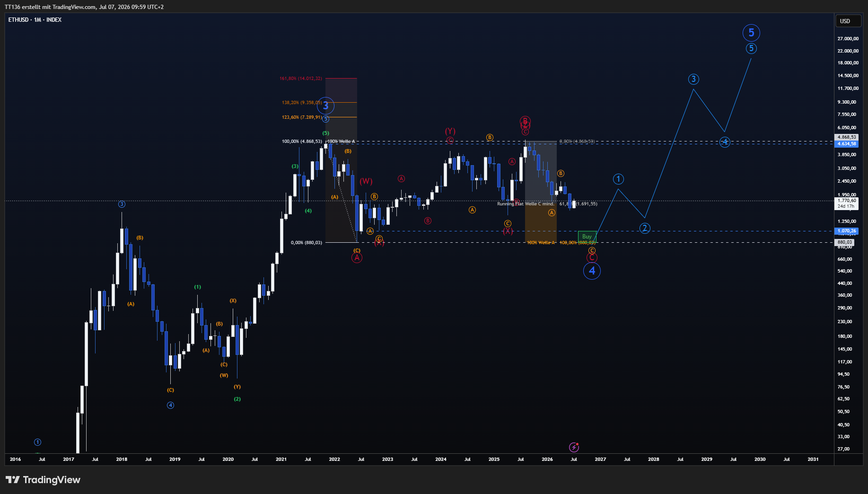Click the green (1) wave label

coord(198,287)
